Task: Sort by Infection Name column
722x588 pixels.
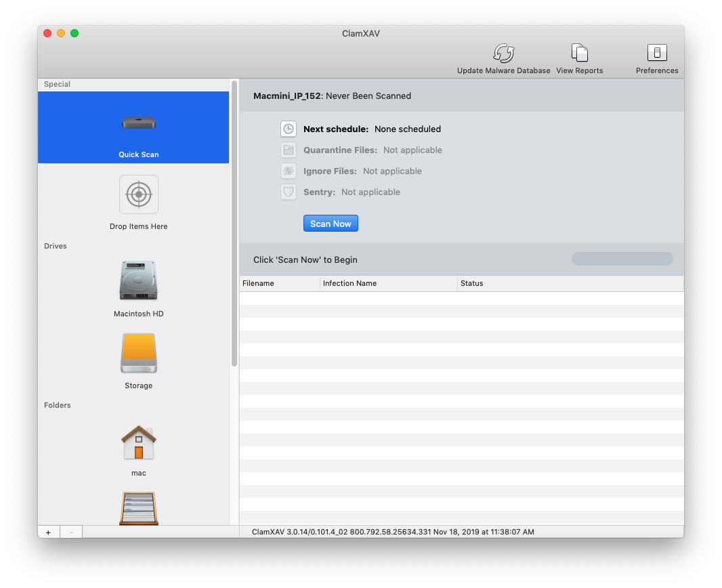Action: [x=388, y=283]
